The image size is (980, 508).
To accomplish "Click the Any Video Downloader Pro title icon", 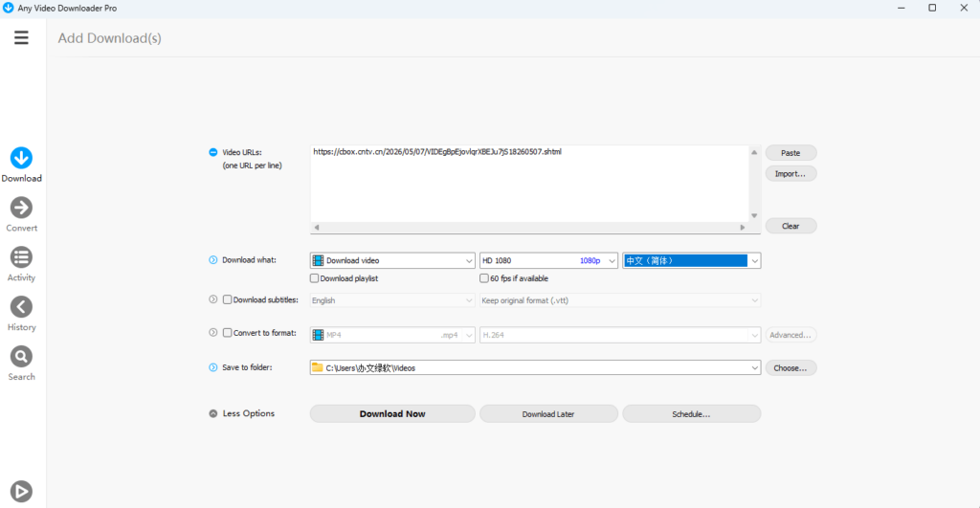I will [x=8, y=8].
